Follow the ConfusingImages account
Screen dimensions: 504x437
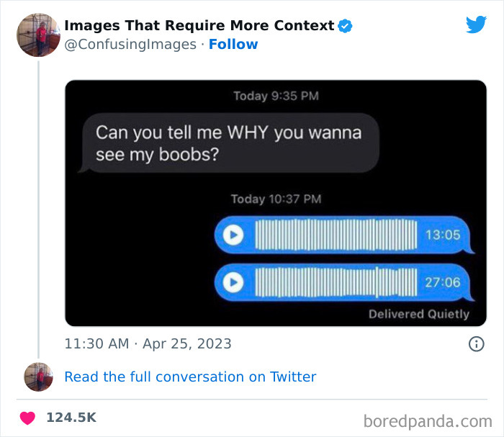[233, 45]
